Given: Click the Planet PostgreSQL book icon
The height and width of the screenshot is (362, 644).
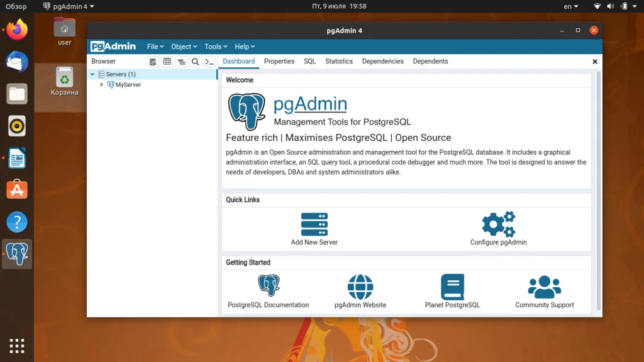Looking at the screenshot, I should point(452,286).
